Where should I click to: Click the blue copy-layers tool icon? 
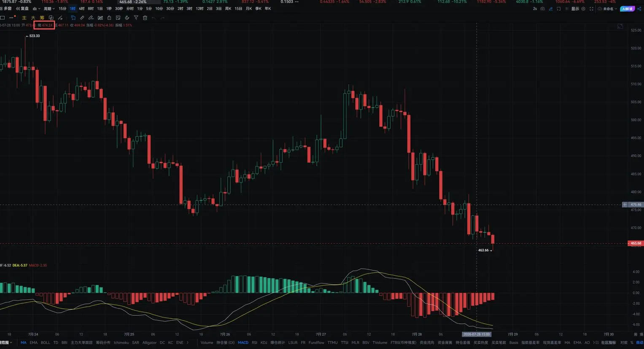(73, 18)
